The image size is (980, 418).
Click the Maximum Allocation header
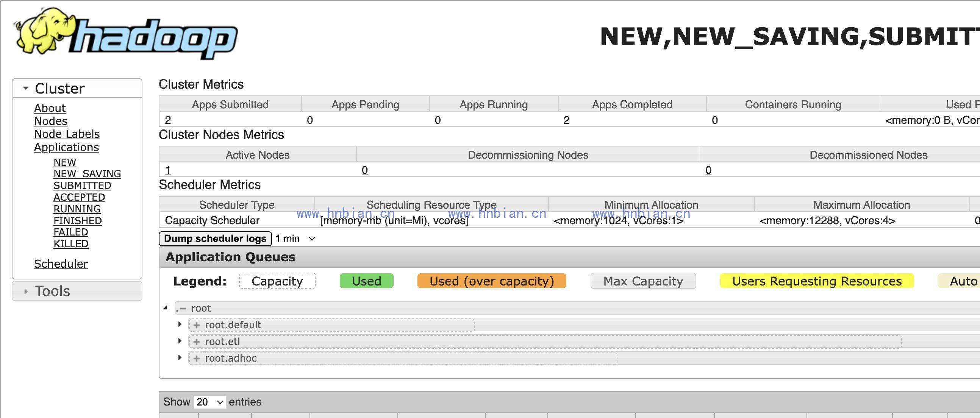click(x=862, y=204)
